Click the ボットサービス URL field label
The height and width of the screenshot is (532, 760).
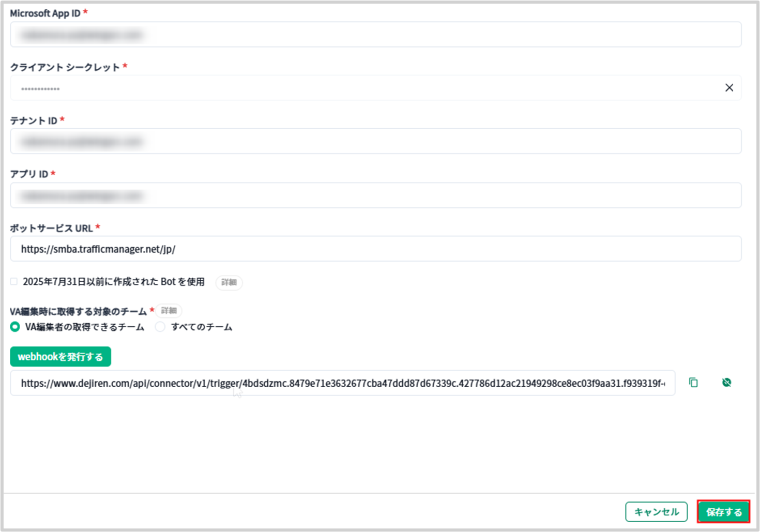[x=51, y=228]
